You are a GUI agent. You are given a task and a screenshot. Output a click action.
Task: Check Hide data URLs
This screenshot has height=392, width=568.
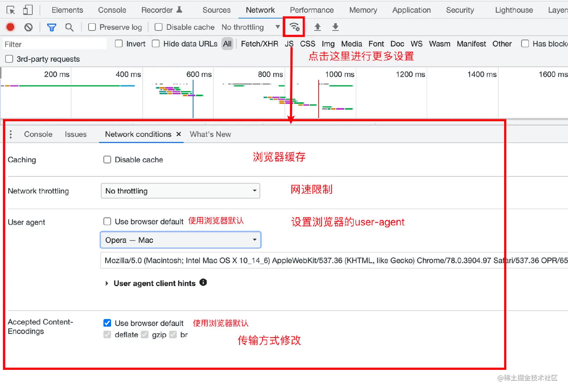[156, 44]
